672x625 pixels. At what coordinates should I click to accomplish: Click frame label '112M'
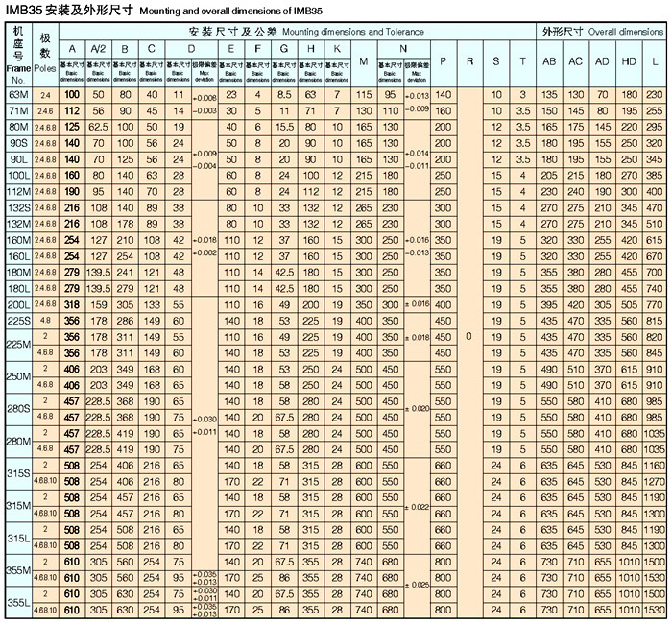[18, 192]
